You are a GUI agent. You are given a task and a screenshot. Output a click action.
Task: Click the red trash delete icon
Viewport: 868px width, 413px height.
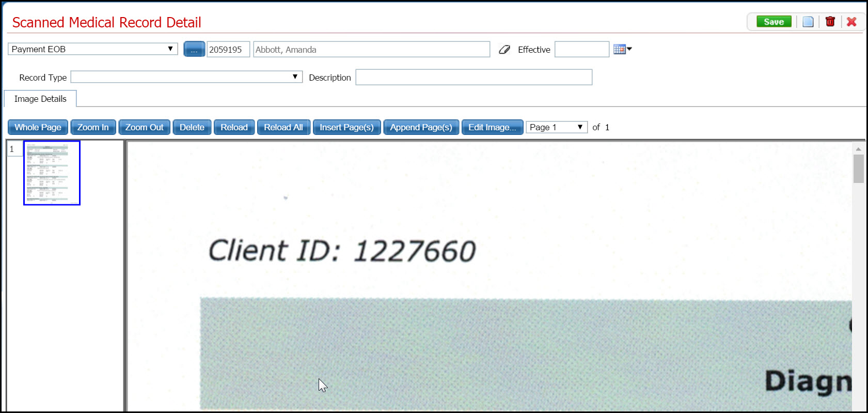click(830, 22)
